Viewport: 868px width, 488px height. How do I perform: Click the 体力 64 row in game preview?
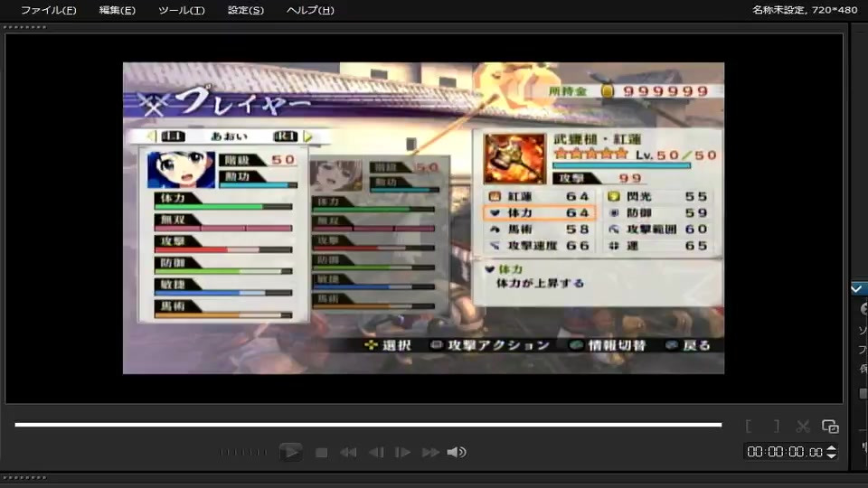click(x=539, y=213)
